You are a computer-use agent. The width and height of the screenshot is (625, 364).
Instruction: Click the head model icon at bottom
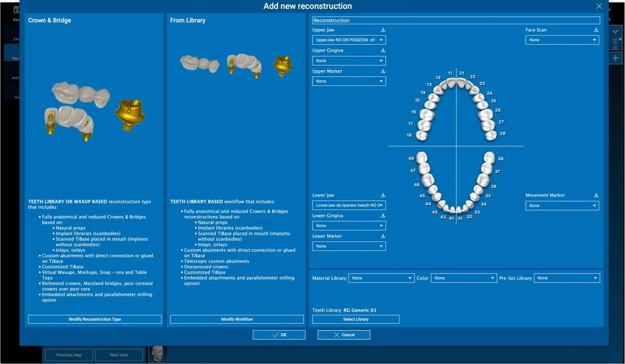point(158,354)
